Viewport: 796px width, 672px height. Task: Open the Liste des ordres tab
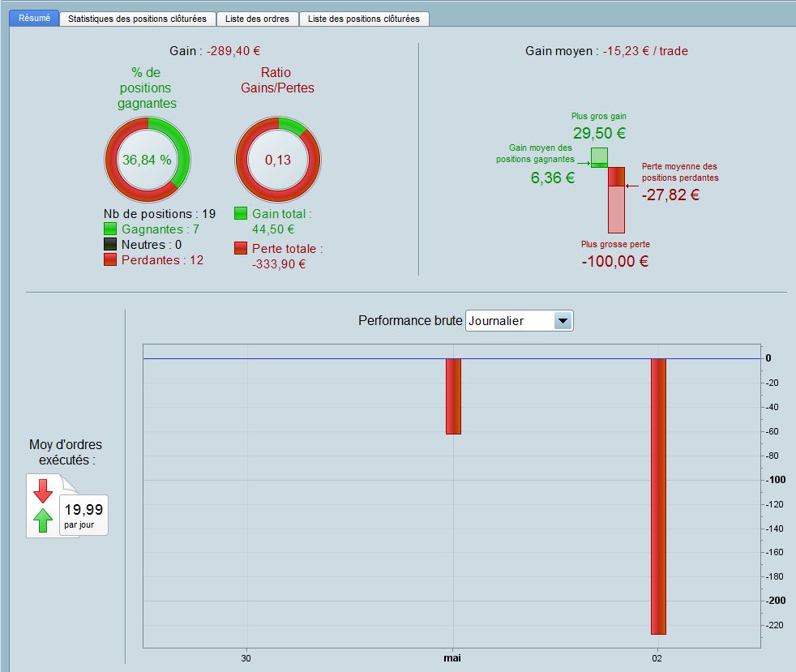258,19
